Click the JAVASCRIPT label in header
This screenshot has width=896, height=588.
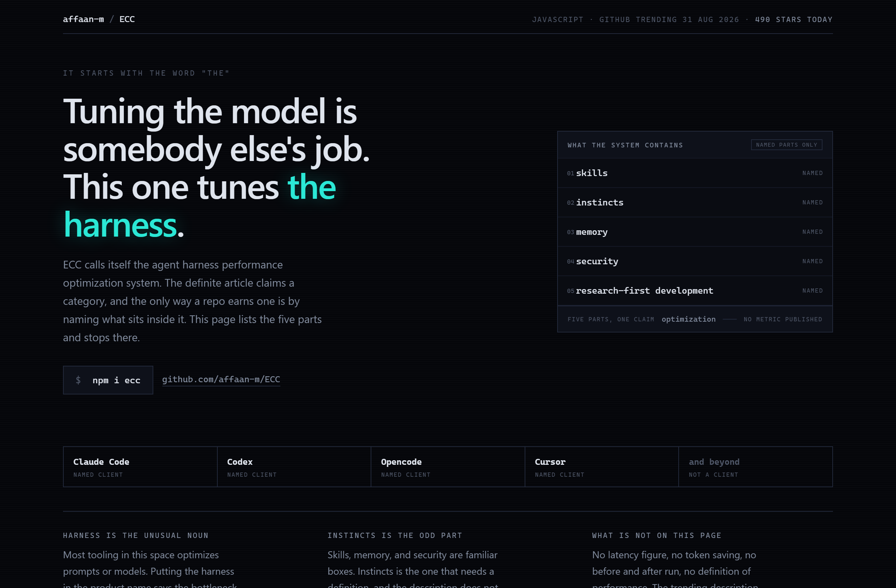(x=558, y=20)
